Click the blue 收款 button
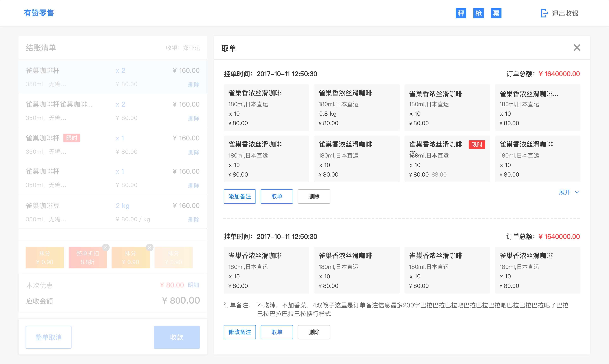 pos(177,337)
